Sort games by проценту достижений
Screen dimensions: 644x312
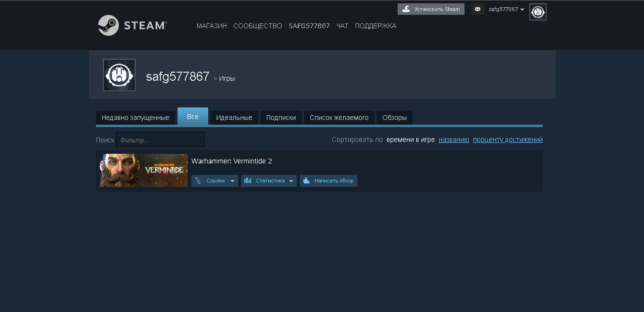[x=508, y=140]
